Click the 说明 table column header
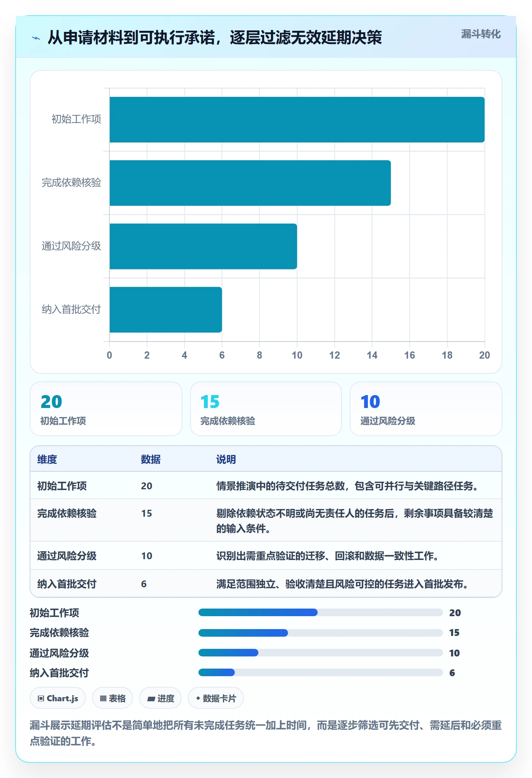532x778 pixels. pyautogui.click(x=226, y=459)
